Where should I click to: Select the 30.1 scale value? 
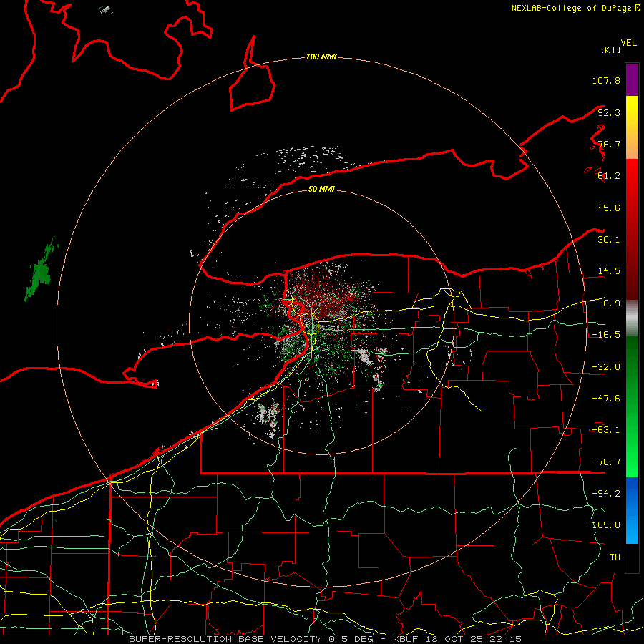(609, 240)
